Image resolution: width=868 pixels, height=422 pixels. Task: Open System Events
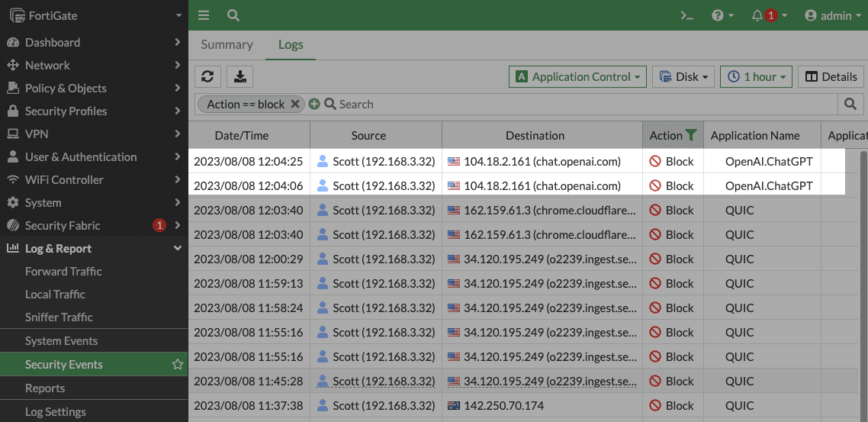point(61,340)
